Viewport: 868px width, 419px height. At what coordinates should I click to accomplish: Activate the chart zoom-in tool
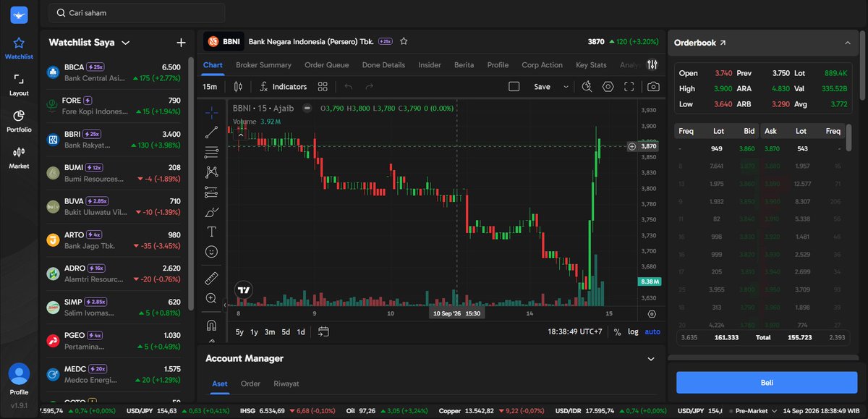tap(211, 298)
